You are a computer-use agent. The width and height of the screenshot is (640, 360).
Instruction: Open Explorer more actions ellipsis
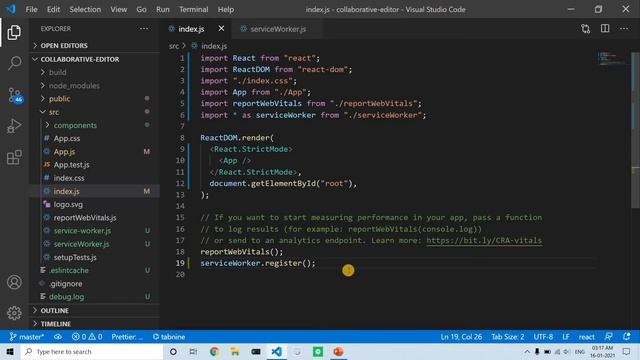144,29
